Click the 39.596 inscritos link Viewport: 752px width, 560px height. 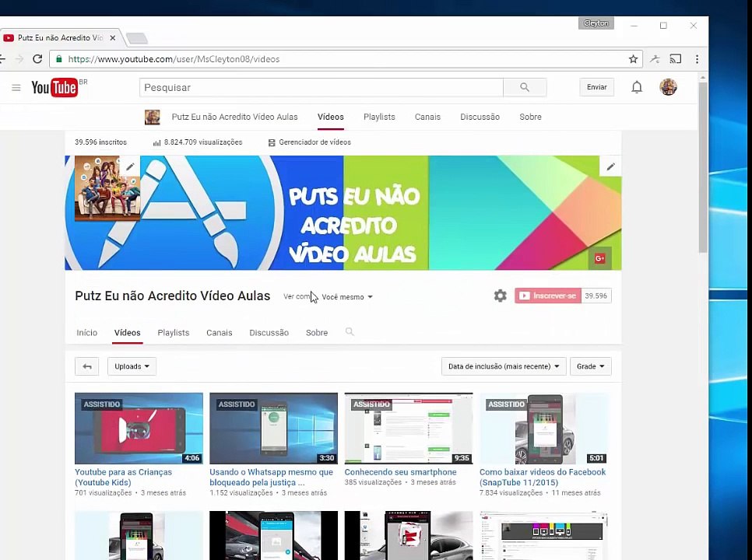click(x=100, y=142)
